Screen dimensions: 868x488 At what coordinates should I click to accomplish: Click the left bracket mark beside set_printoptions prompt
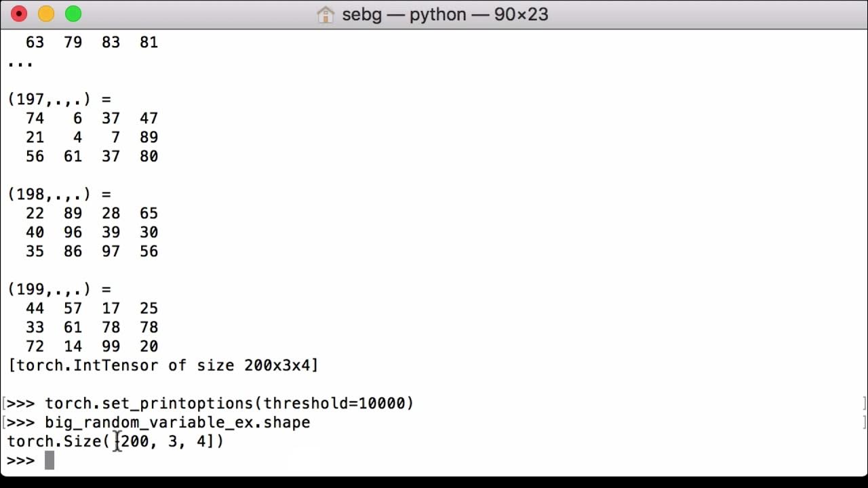[4, 403]
